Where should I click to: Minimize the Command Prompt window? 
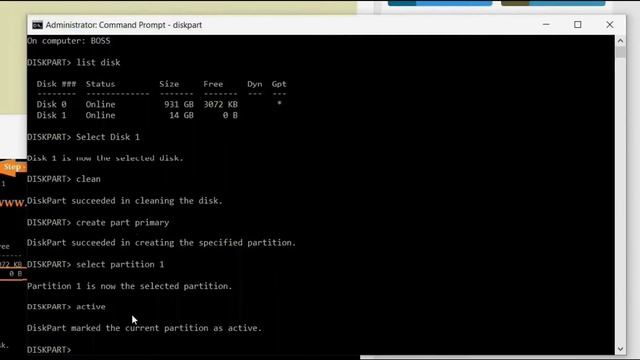point(546,24)
